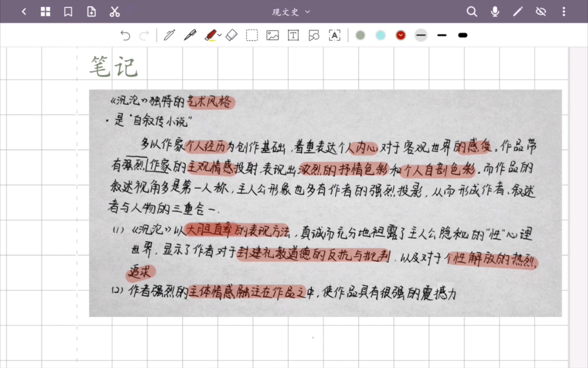This screenshot has width=588, height=368.
Task: Select the dashed rectangle selection tool
Action: coord(252,35)
